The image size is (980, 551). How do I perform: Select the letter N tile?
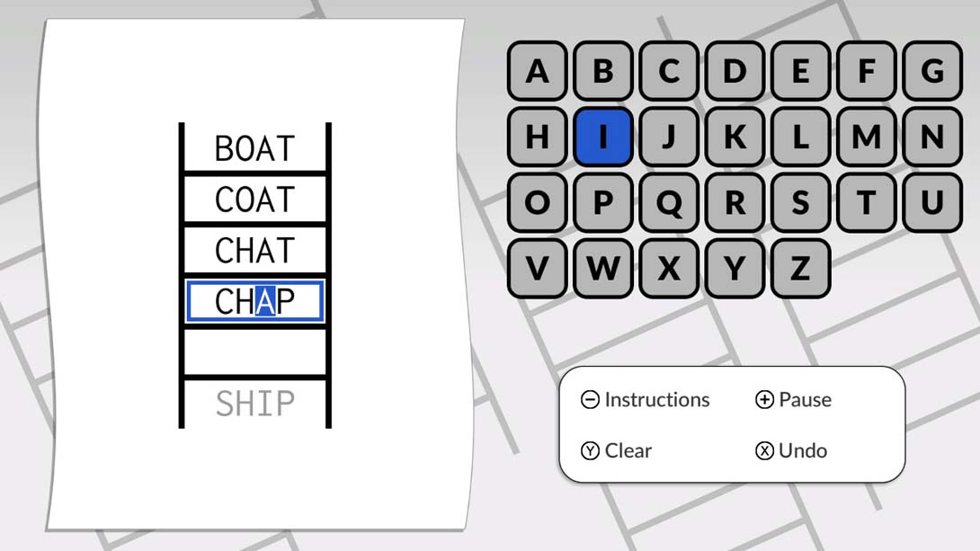[x=932, y=137]
